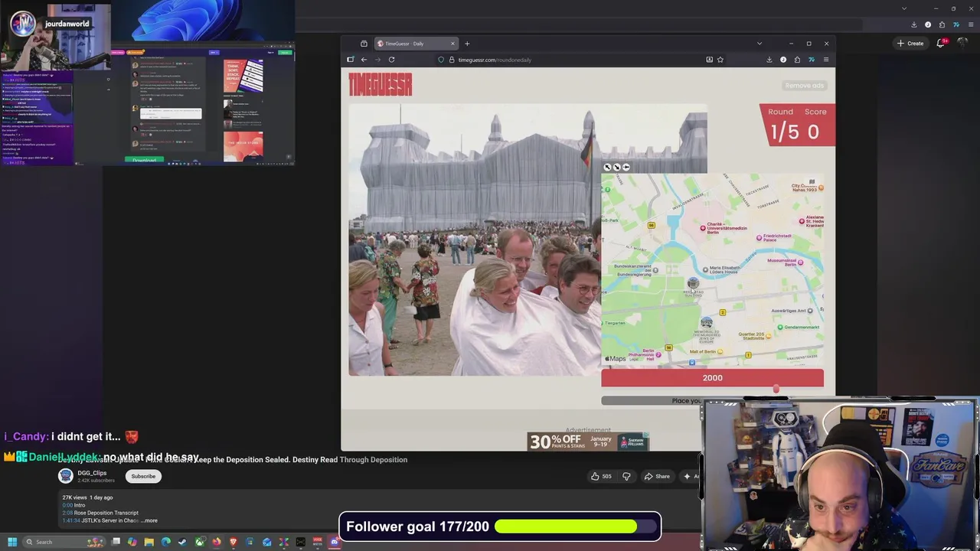Click the Round 1/5 score panel
This screenshot has height=551, width=980.
coord(797,124)
